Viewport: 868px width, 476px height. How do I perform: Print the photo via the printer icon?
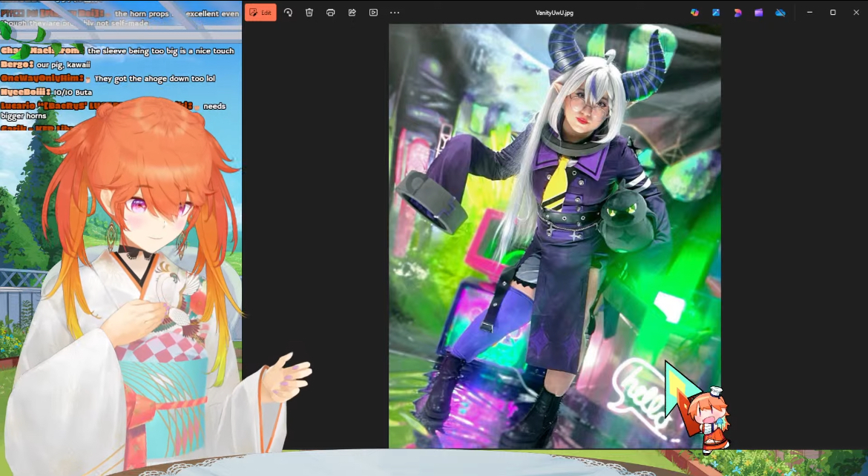coord(330,12)
